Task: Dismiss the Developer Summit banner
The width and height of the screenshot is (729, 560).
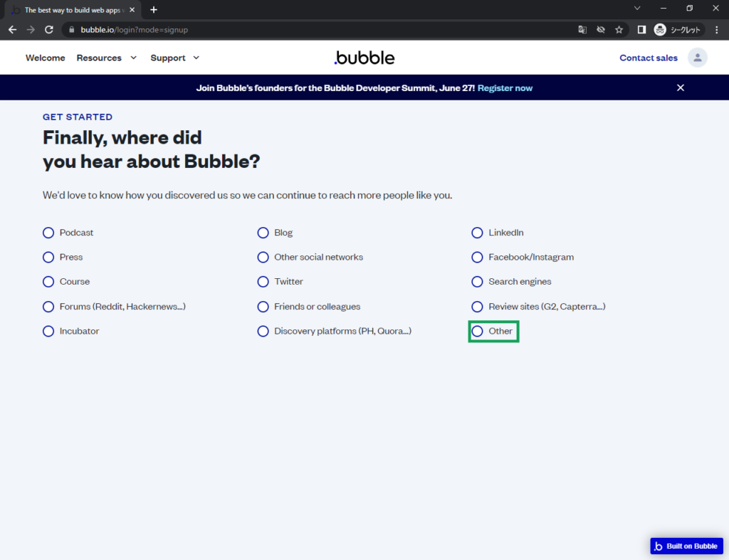Action: (x=680, y=88)
